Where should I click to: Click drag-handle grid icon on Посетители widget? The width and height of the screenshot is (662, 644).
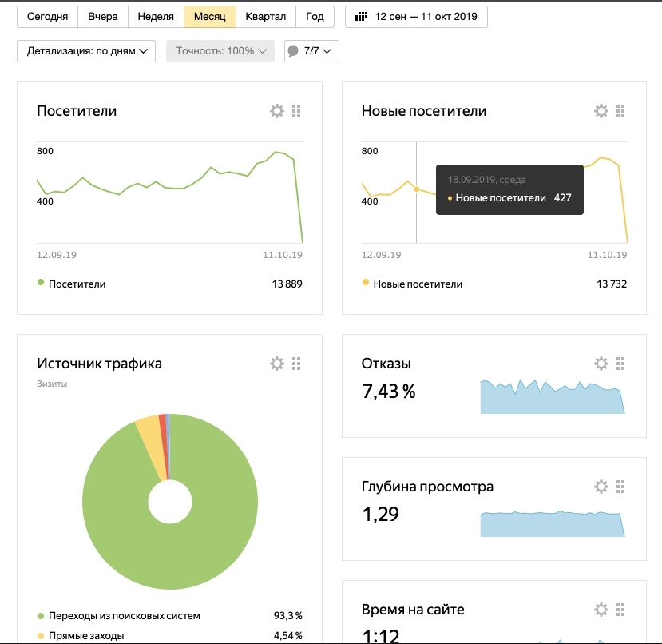[x=296, y=111]
